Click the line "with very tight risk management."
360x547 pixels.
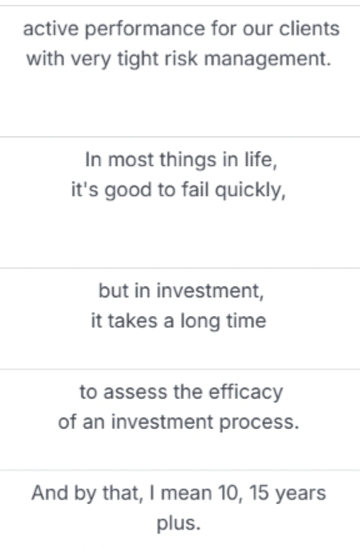[179, 59]
